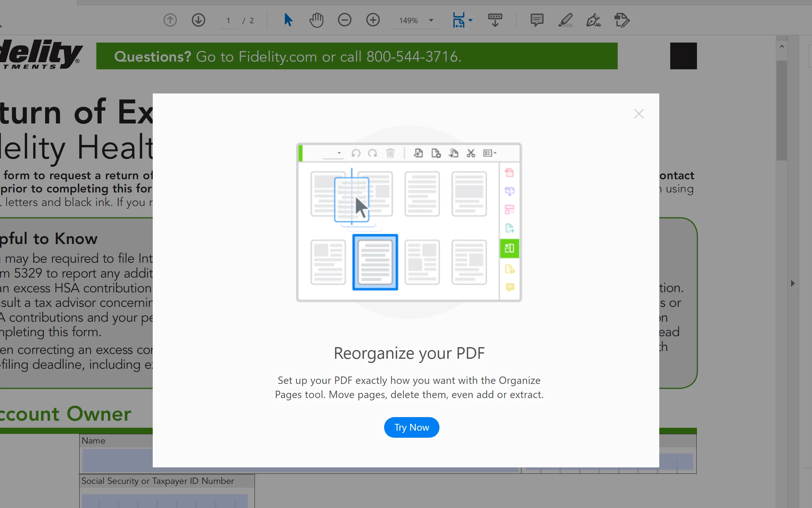Click the scrollbar up arrow
The image size is (812, 508).
click(781, 46)
